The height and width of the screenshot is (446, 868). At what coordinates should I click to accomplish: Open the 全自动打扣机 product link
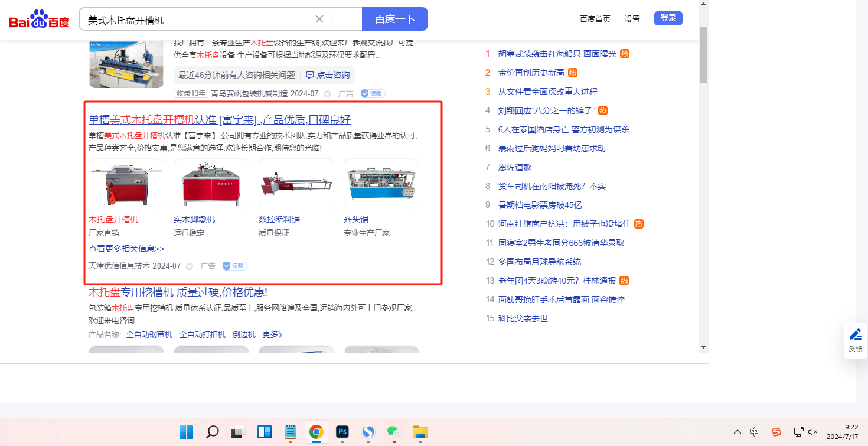[x=203, y=334]
